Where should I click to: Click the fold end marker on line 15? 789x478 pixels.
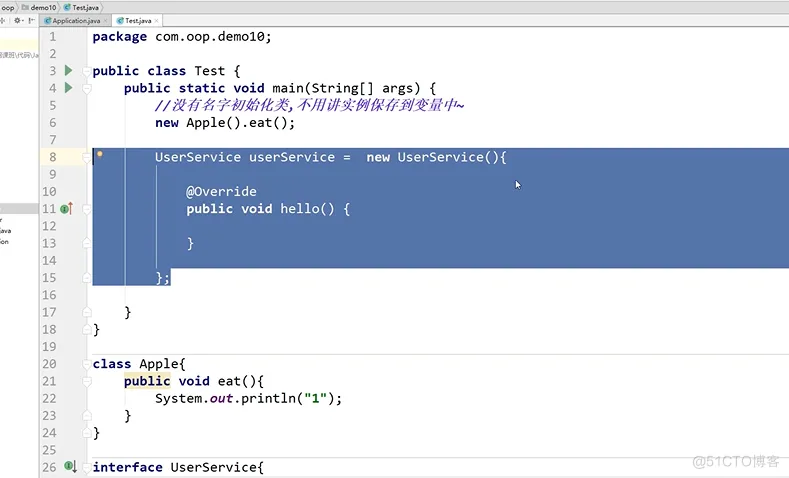pos(87,278)
